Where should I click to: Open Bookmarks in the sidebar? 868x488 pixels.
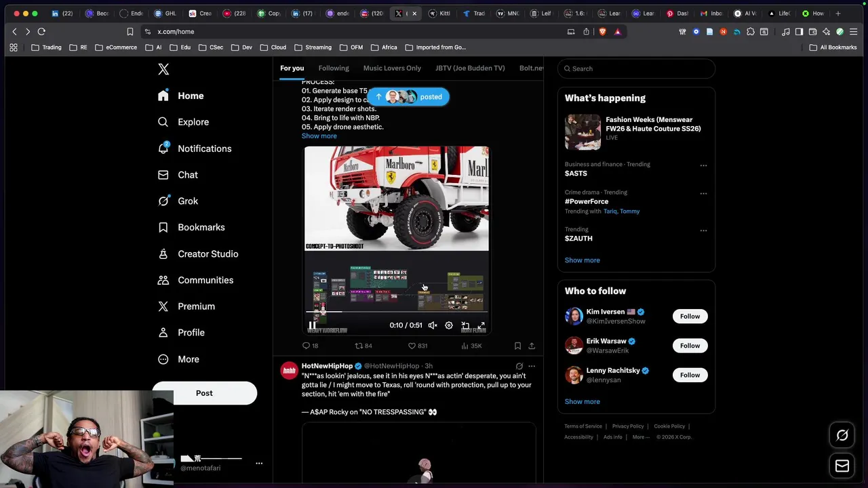click(191, 228)
